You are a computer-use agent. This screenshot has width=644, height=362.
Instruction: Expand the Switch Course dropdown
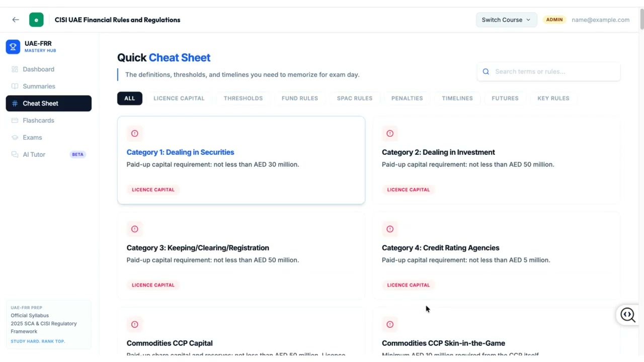point(506,20)
